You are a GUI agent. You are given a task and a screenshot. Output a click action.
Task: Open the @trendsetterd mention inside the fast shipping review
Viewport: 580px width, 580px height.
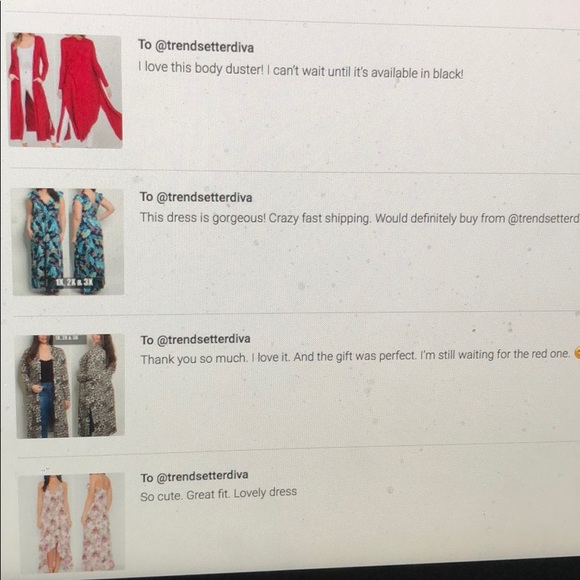click(543, 219)
